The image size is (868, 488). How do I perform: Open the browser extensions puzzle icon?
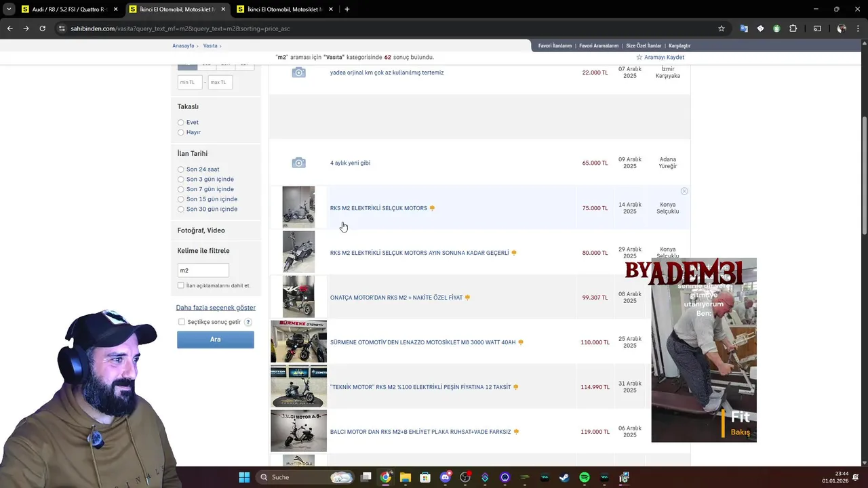[793, 28]
